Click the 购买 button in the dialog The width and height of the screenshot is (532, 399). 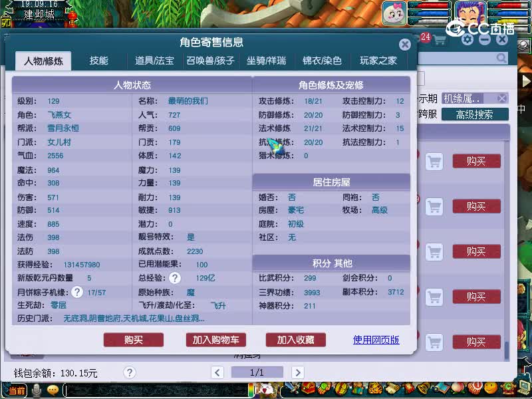(x=134, y=340)
